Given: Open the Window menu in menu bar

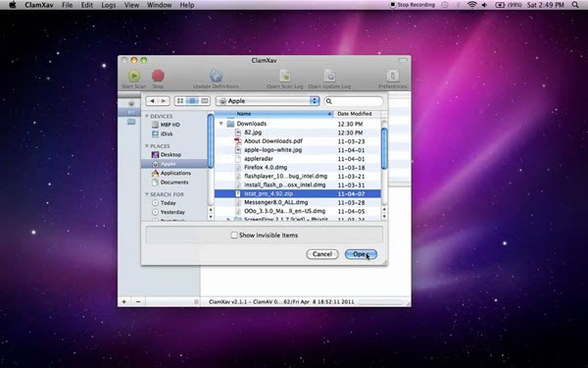Looking at the screenshot, I should [159, 5].
